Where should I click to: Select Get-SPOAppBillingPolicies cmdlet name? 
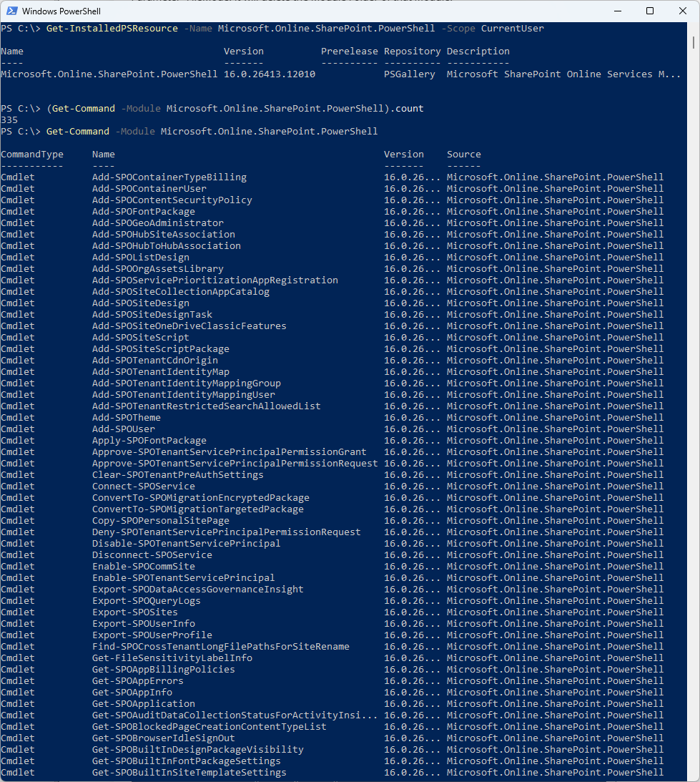pos(164,670)
